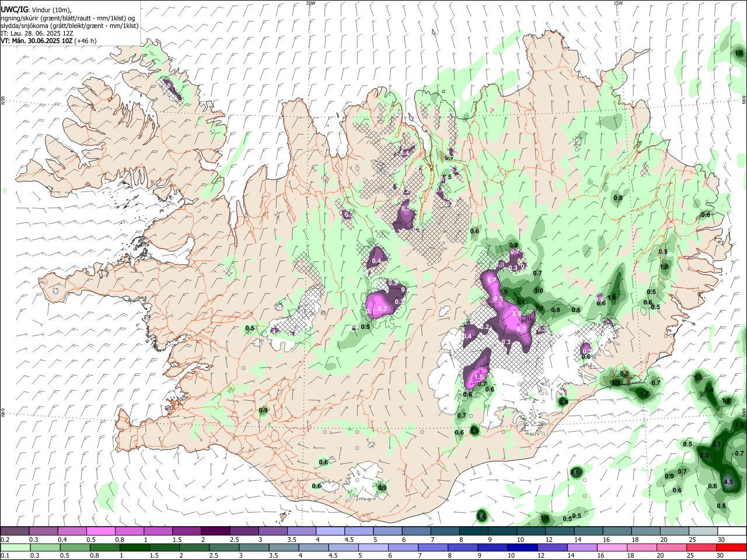Click the '2.0' precipitation value on the map
The height and width of the screenshot is (560, 747).
[704, 455]
